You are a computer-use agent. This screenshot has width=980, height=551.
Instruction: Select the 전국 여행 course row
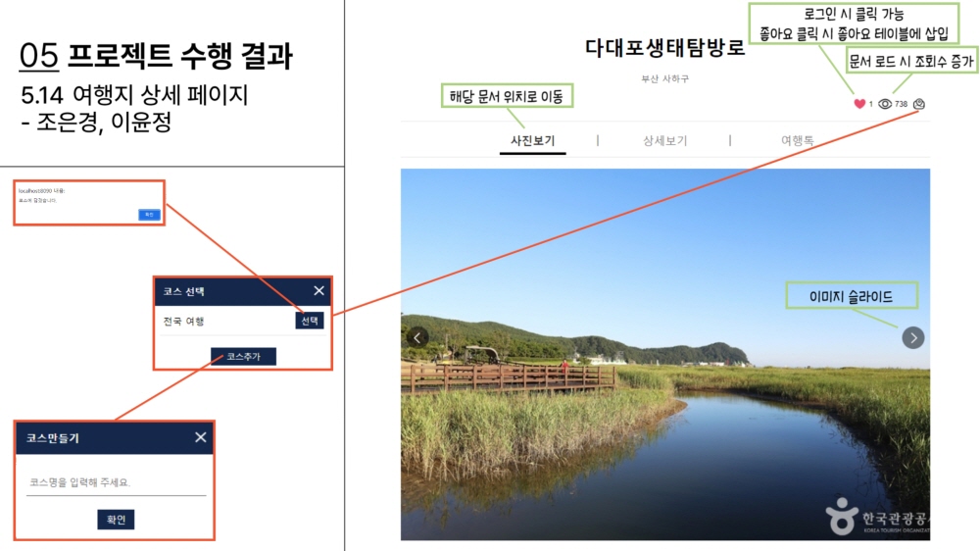242,321
